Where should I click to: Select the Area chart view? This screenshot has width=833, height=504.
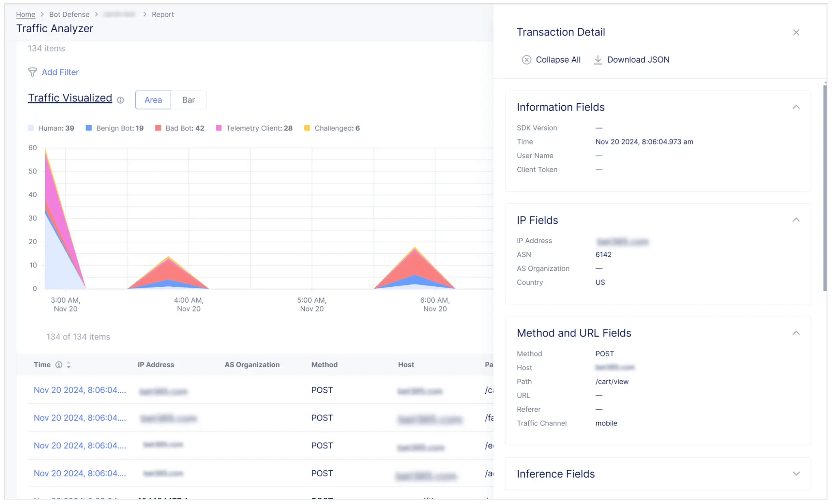point(153,100)
